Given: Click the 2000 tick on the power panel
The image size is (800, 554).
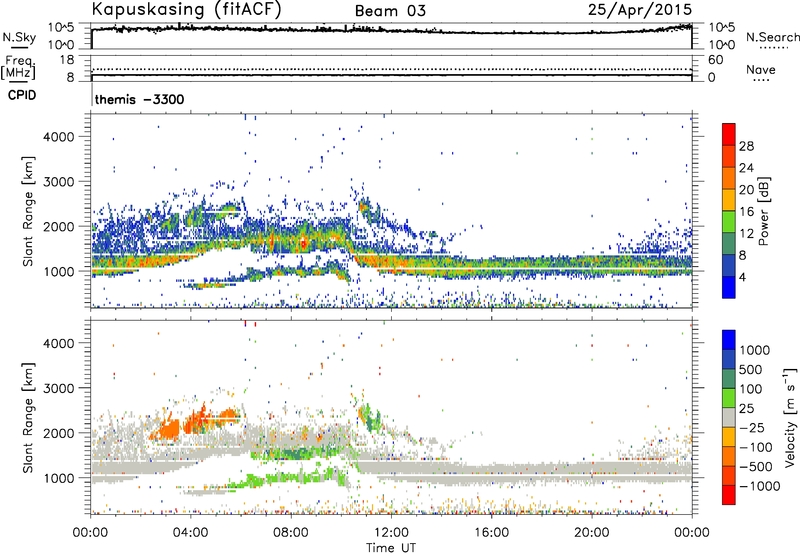Looking at the screenshot, I should (58, 226).
